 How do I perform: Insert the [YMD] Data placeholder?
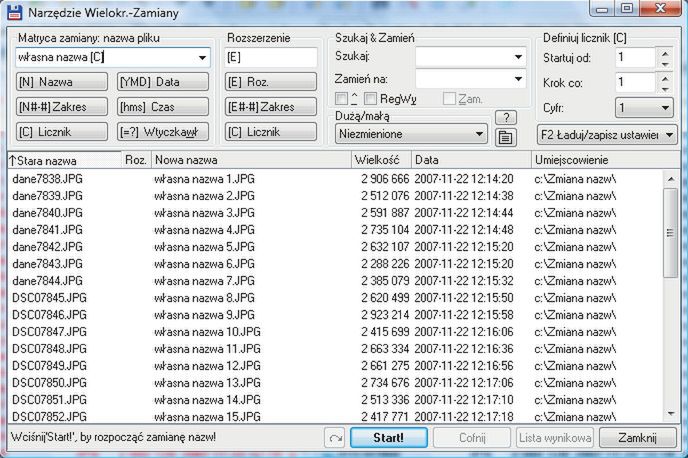point(163,82)
